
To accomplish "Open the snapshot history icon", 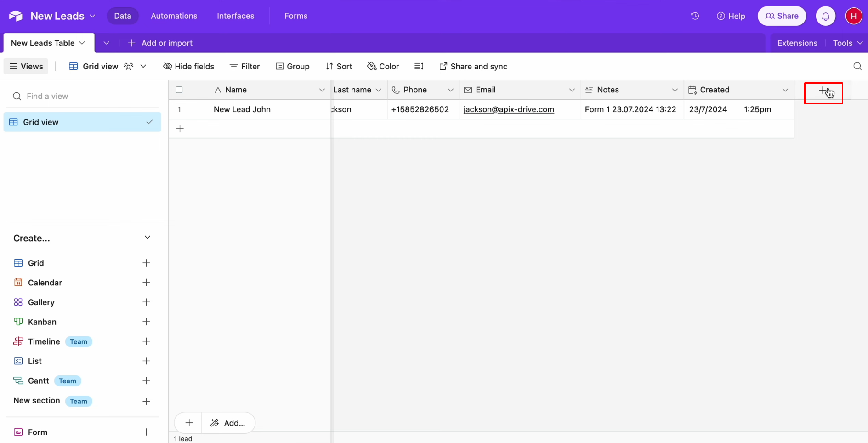I will (694, 16).
